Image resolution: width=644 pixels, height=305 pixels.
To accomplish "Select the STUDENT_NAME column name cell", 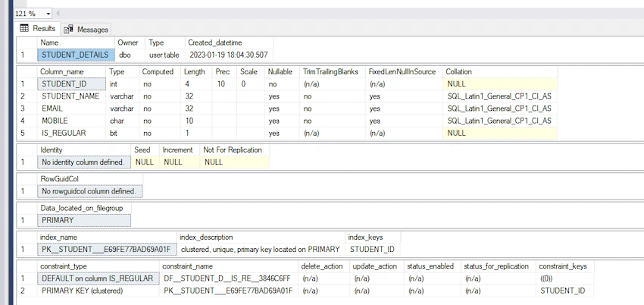I will (x=71, y=96).
